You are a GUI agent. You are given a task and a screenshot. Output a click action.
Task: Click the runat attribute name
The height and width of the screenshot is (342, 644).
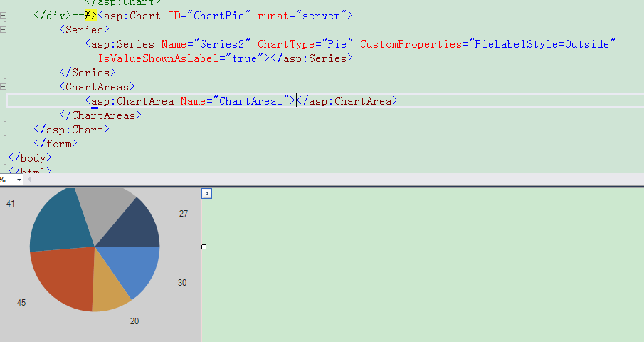point(273,16)
